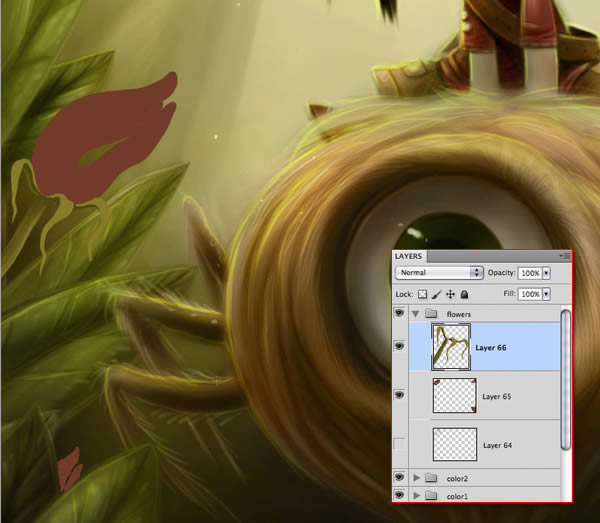This screenshot has width=600, height=523.
Task: Expand the color2 group
Action: click(x=417, y=478)
